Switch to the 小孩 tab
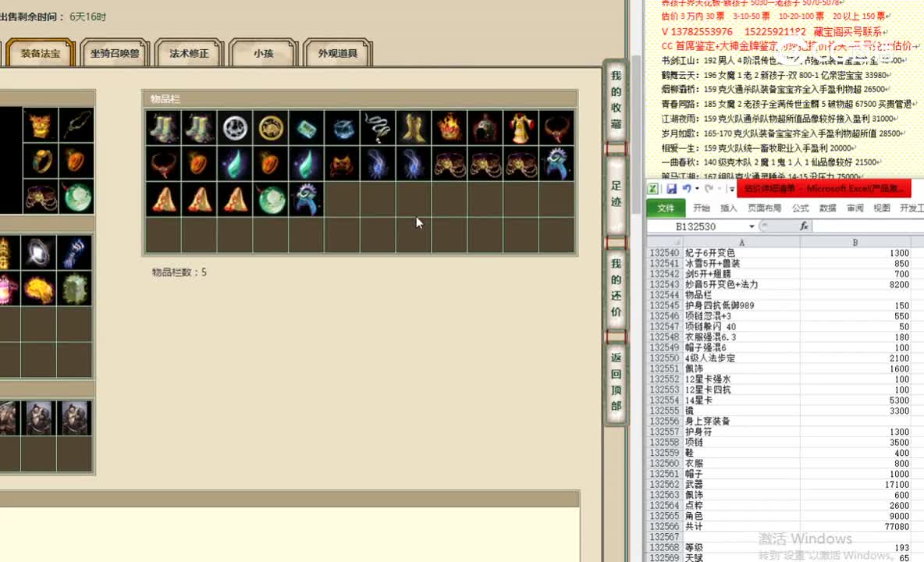This screenshot has height=562, width=924. [264, 53]
